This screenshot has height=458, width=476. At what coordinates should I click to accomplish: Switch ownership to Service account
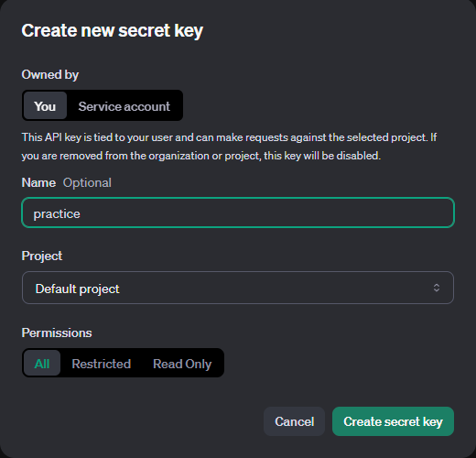(x=124, y=106)
